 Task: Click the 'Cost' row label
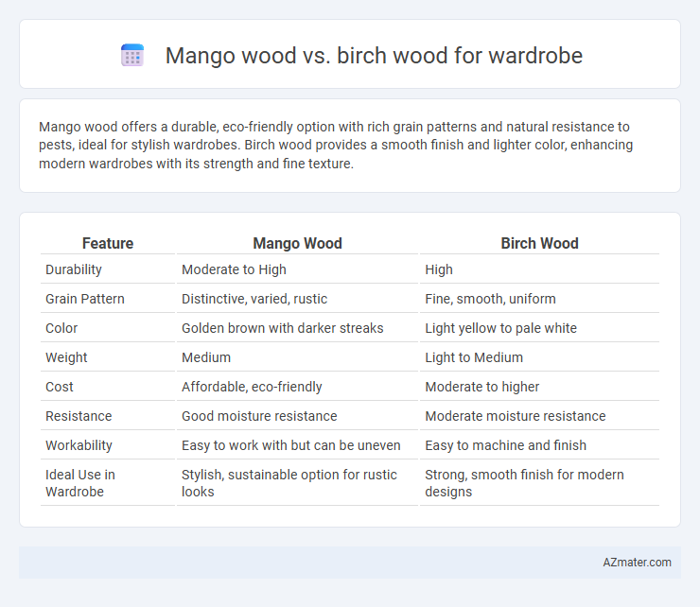tap(60, 387)
